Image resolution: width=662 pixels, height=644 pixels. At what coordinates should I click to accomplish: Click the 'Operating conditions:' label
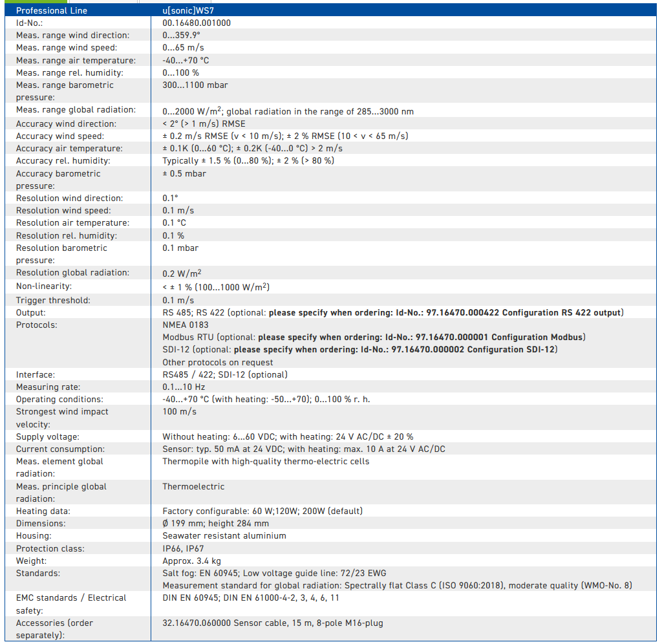(59, 399)
